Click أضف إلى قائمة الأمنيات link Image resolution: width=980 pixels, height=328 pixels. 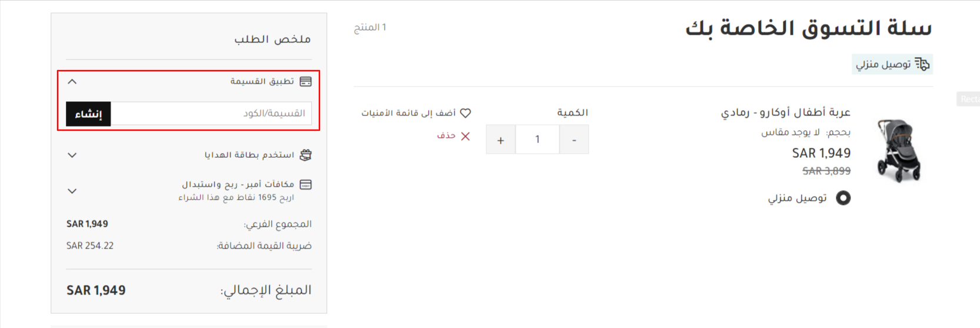[408, 113]
